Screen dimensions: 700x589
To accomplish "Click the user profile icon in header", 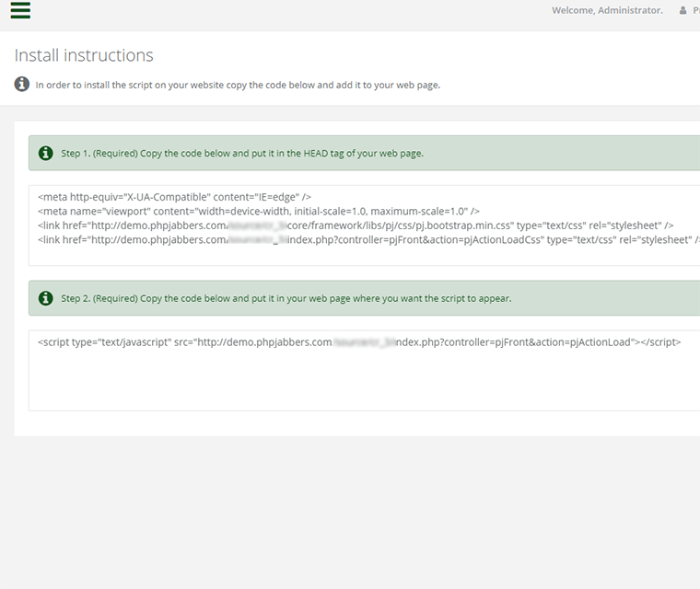I will 682,10.
